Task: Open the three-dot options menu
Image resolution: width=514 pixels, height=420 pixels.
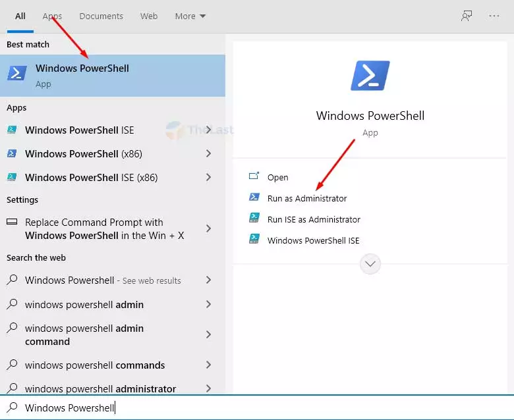Action: click(x=494, y=16)
